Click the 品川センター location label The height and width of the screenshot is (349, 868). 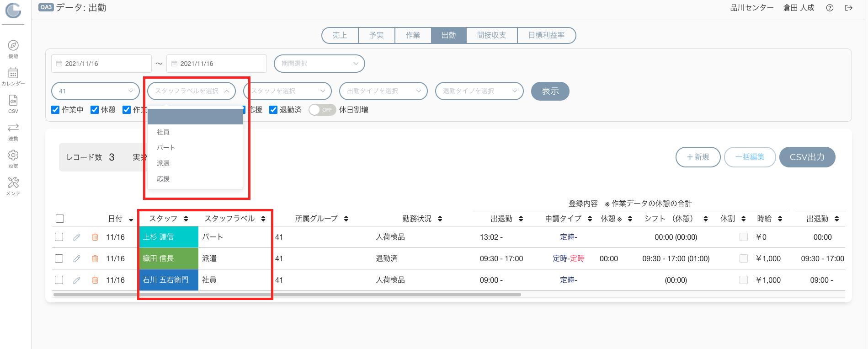(x=752, y=8)
